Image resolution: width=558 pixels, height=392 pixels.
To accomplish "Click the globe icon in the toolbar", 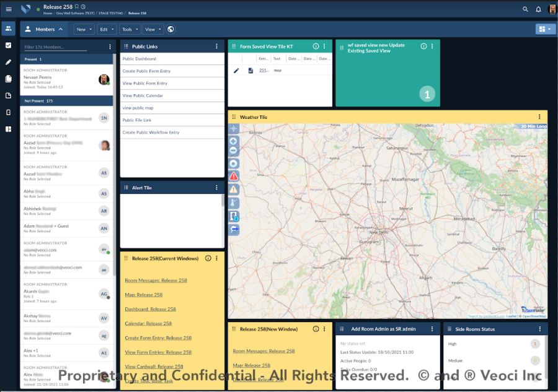I will (x=171, y=29).
